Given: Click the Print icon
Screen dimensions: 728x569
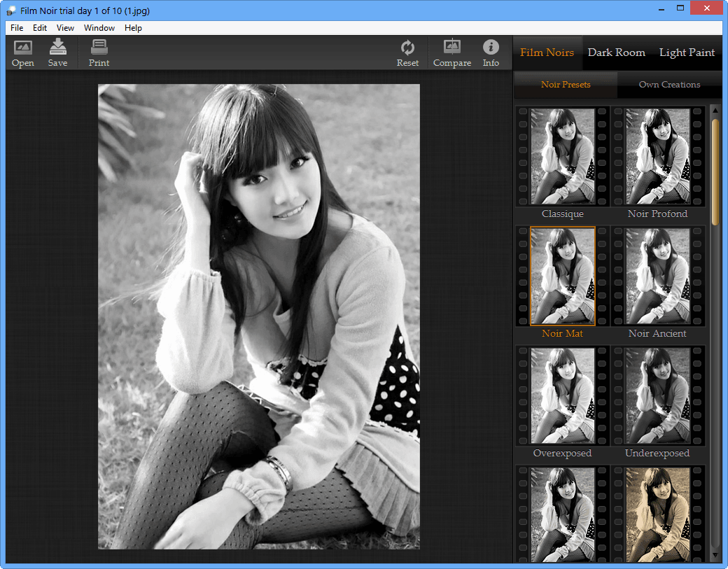Looking at the screenshot, I should 99,48.
